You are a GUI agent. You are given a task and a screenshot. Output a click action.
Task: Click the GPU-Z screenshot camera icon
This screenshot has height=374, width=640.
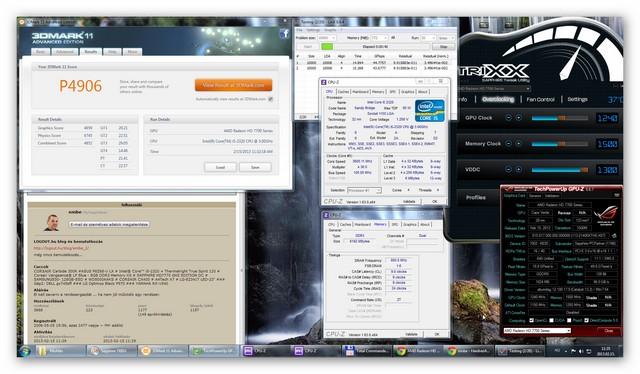617,196
